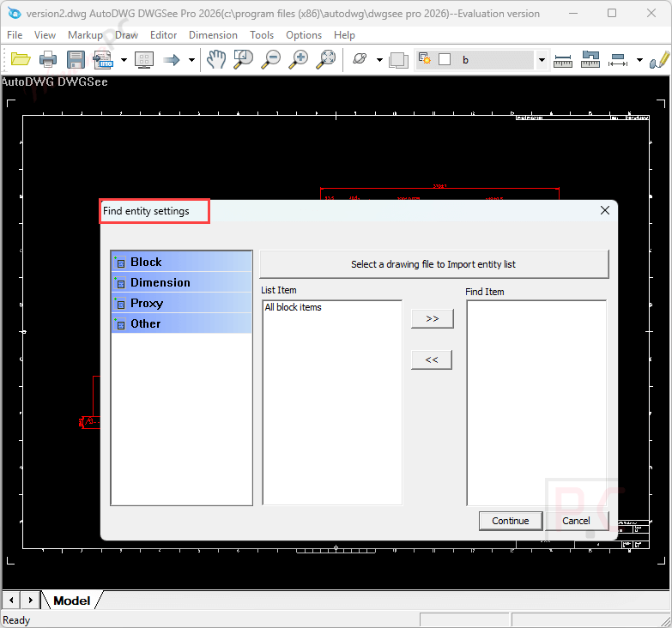The height and width of the screenshot is (628, 672).
Task: Expand the 3D orbit dropdown arrow
Action: pos(379,60)
